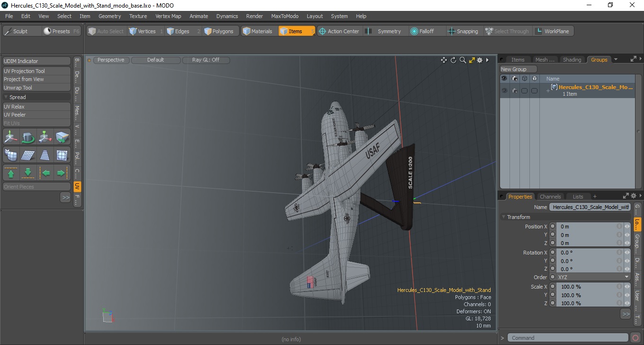The image size is (644, 345).
Task: Click the trapezoid perspective grid icon
Action: [45, 155]
